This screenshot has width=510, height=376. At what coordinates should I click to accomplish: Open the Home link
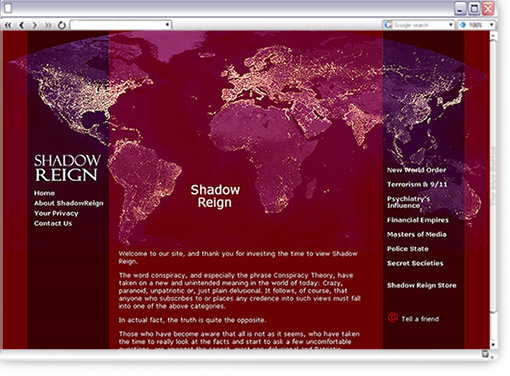point(44,193)
